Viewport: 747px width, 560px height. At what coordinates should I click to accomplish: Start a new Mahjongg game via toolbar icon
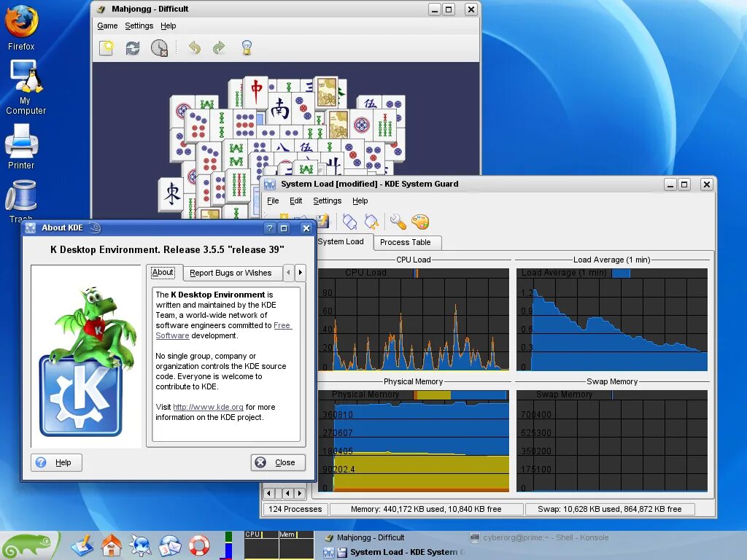(107, 47)
